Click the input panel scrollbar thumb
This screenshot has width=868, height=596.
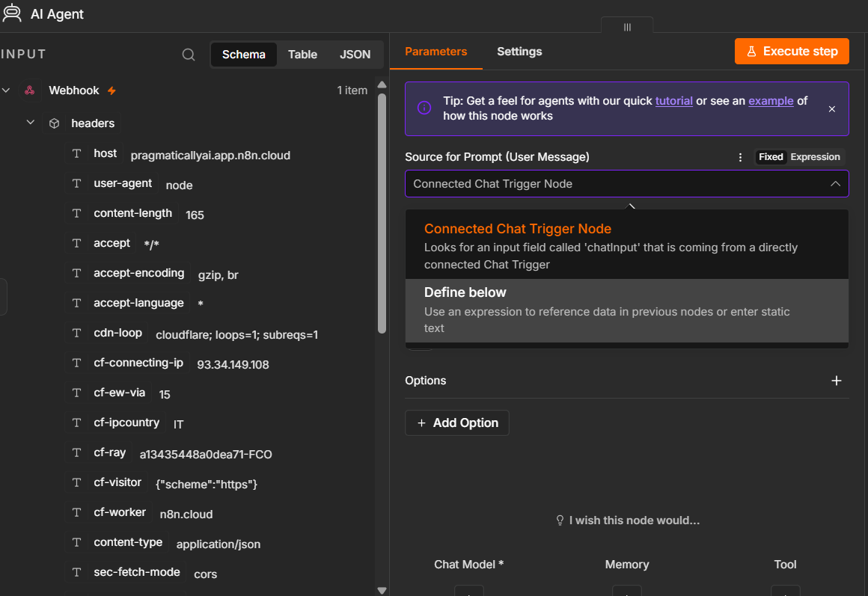click(x=382, y=213)
